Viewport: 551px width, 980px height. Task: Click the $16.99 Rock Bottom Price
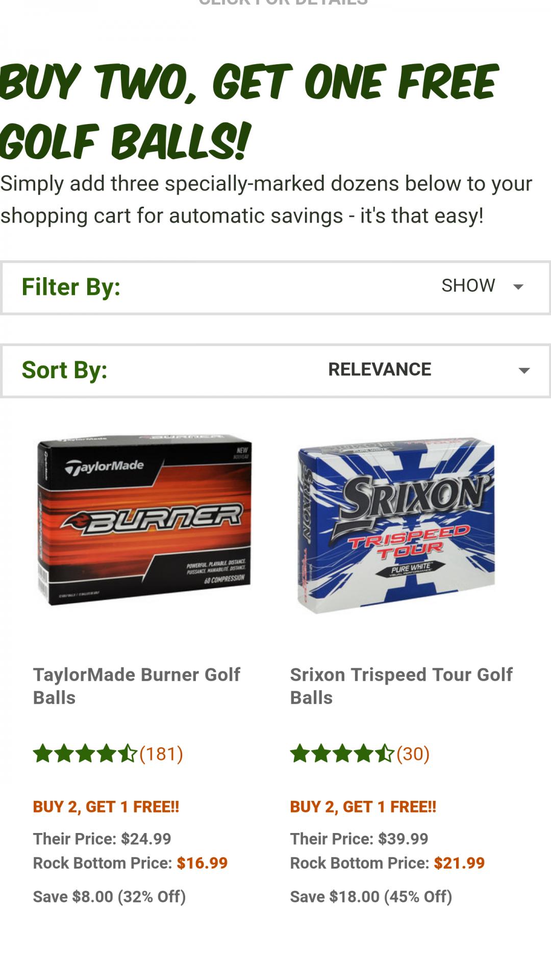click(x=202, y=863)
